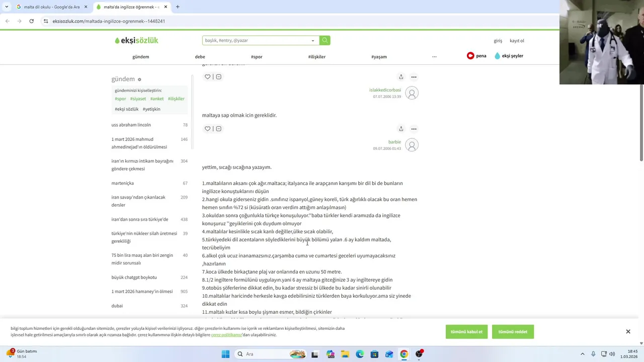Viewport: 644px width, 362px height.
Task: Open the kayıt ol link
Action: (x=517, y=41)
